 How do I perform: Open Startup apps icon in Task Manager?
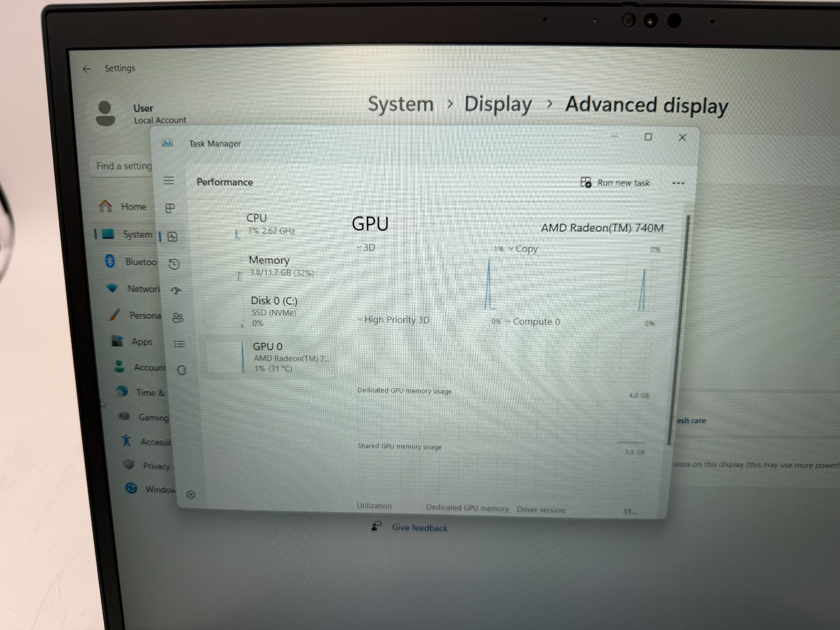point(176,290)
